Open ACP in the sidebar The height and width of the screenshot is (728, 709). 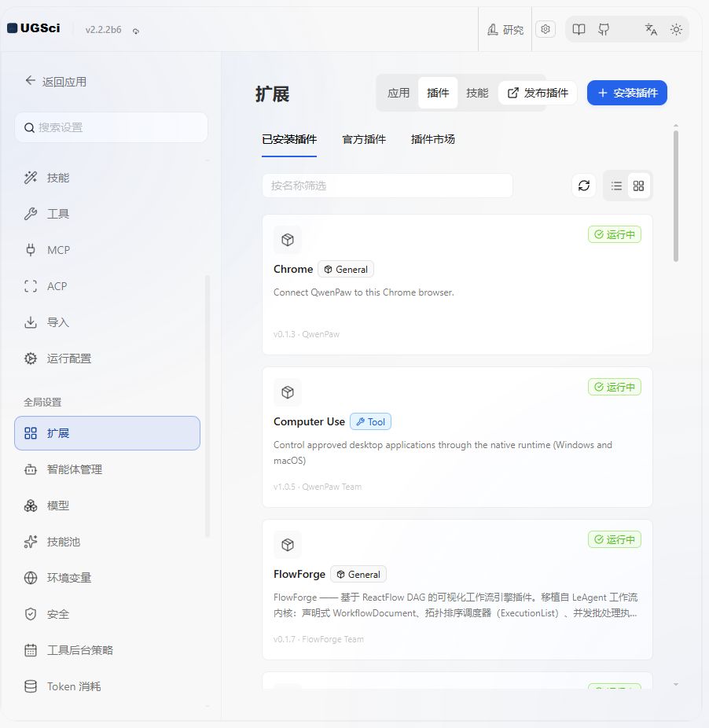pyautogui.click(x=107, y=286)
